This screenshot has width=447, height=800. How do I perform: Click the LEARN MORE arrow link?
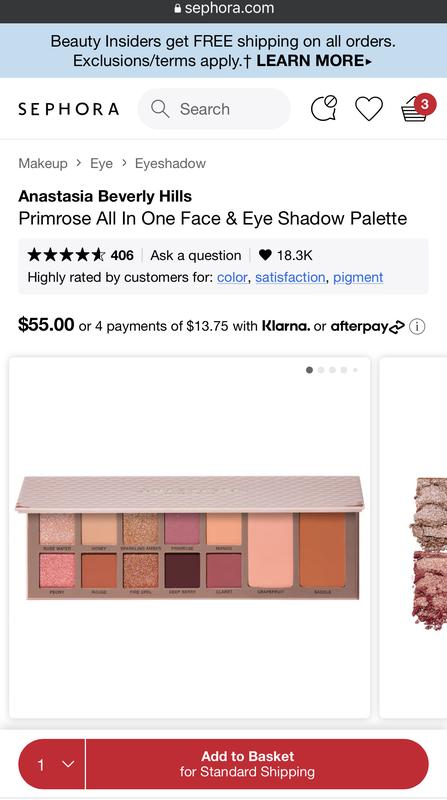point(314,61)
